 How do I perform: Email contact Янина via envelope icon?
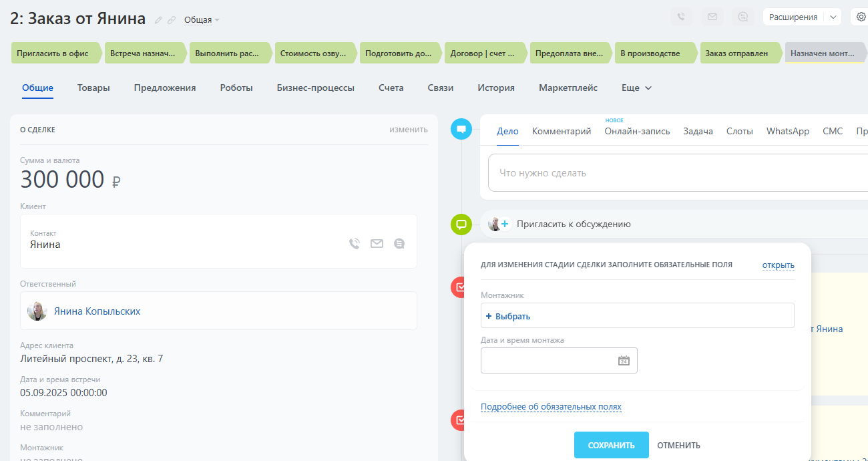click(x=377, y=244)
